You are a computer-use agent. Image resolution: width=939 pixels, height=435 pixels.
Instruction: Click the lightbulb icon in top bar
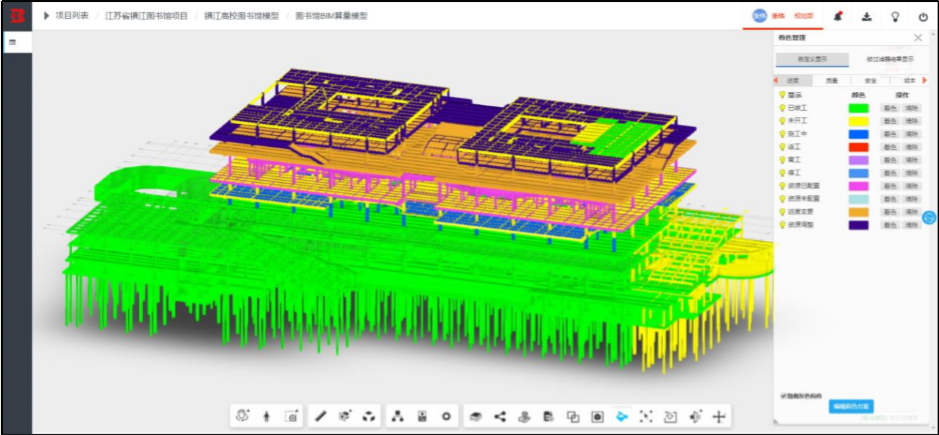[x=895, y=17]
